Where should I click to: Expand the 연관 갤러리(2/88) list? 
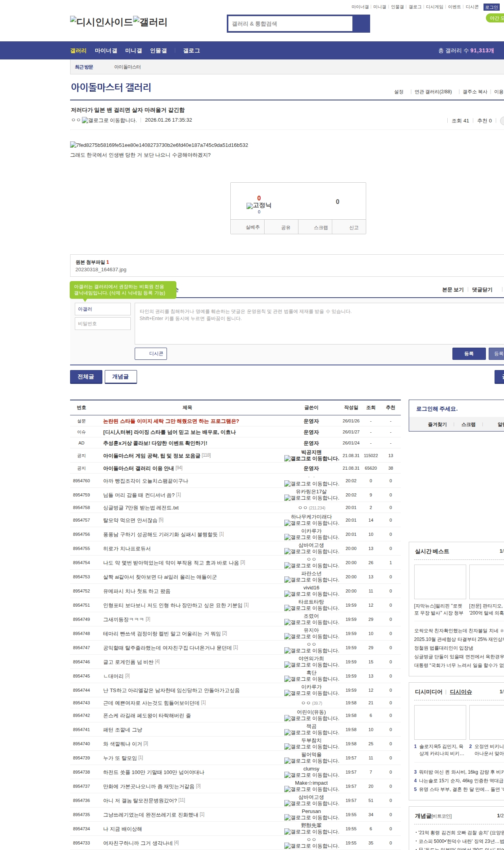click(x=433, y=92)
